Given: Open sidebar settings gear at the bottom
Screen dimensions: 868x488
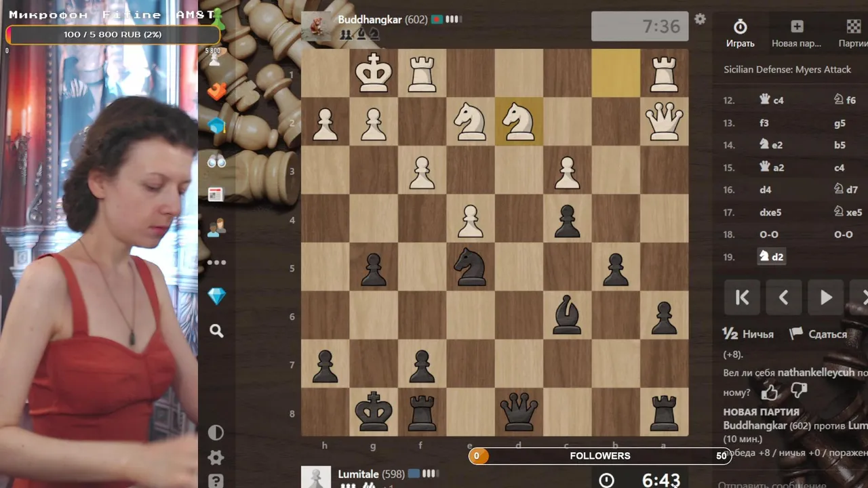Looking at the screenshot, I should 216,457.
